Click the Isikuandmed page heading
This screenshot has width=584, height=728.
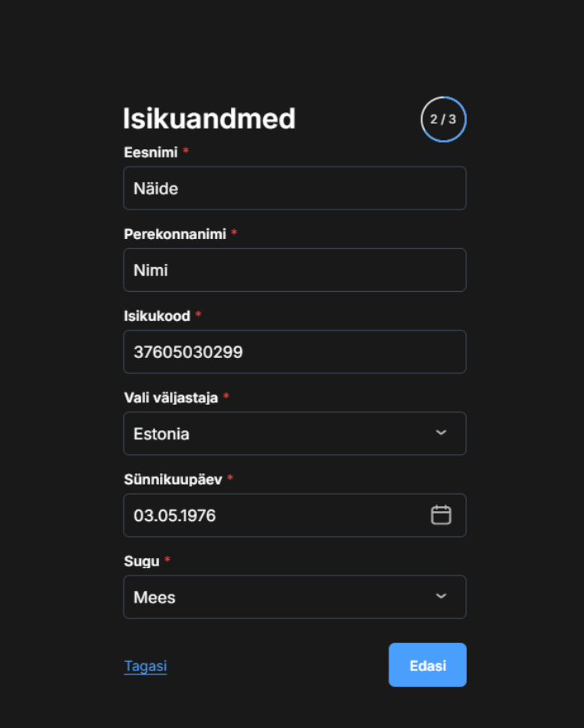point(209,120)
